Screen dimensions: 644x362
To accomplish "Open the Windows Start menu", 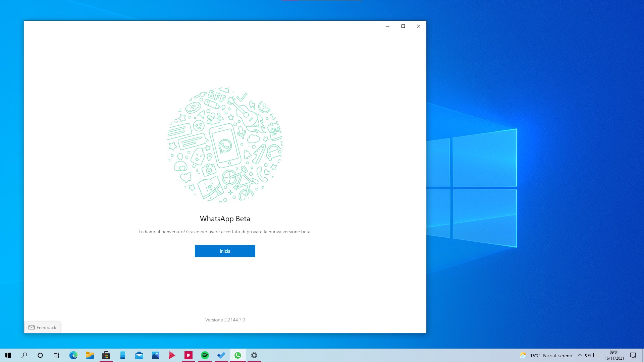I will coord(8,355).
